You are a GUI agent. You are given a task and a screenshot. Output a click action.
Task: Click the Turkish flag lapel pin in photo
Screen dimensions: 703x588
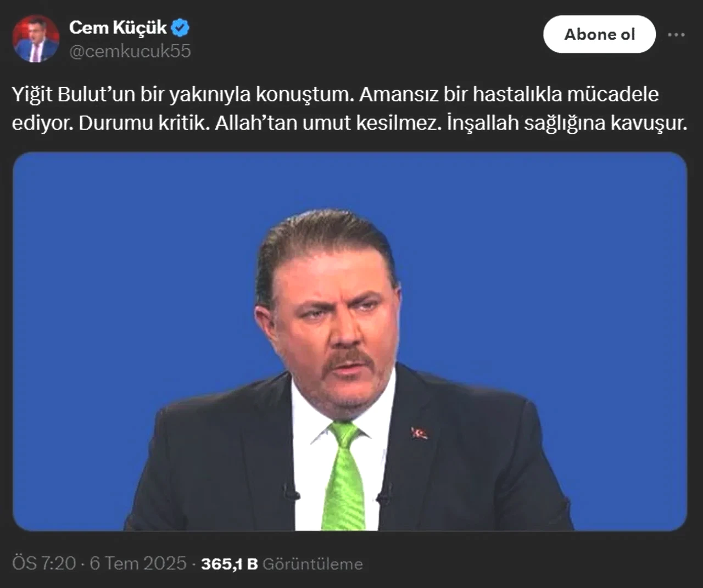pos(420,433)
